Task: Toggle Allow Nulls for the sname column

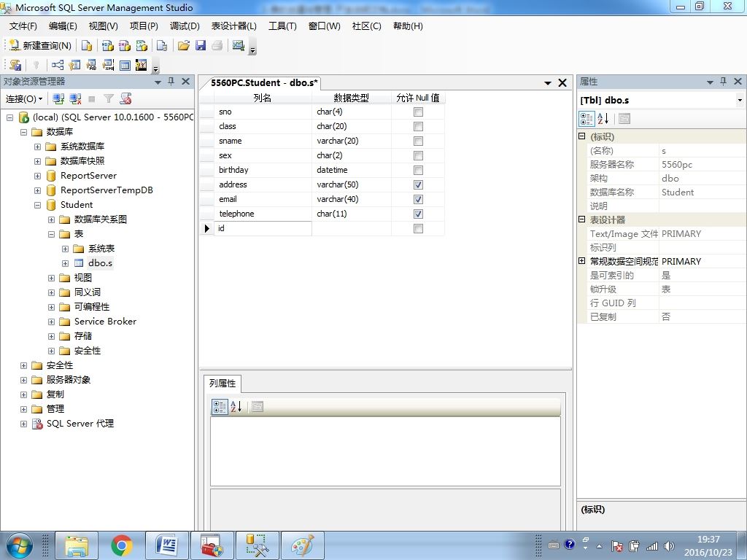Action: [x=418, y=141]
